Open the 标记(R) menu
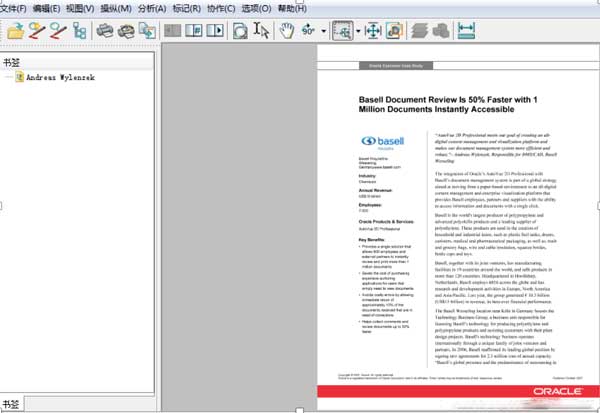This screenshot has height=413, width=600. 187,8
